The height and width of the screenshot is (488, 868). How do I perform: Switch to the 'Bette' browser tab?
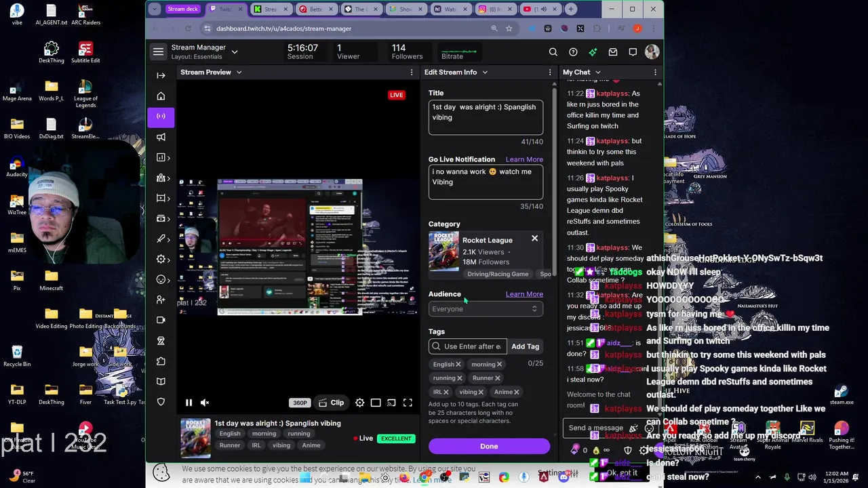click(x=317, y=9)
